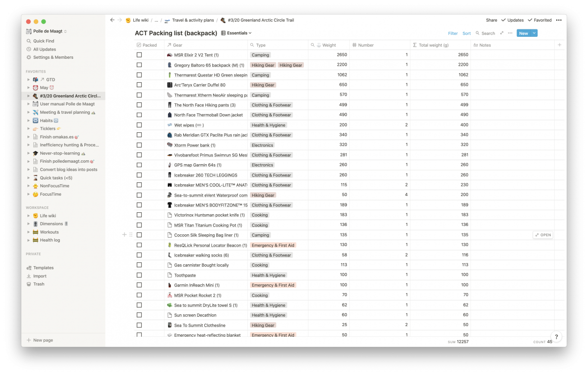The width and height of the screenshot is (588, 375).
Task: Open the three-dots database menu
Action: 510,33
